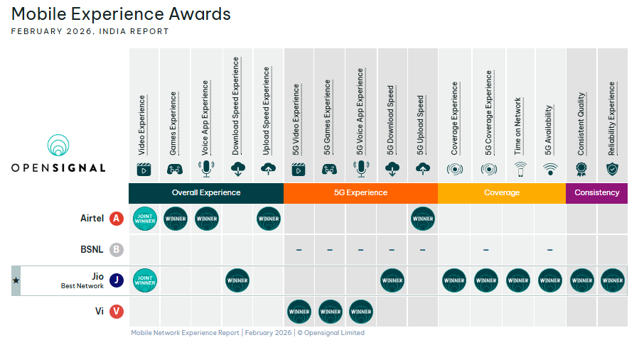Image resolution: width=644 pixels, height=345 pixels.
Task: Click Jio's Winner badge for Download Speed Experience
Action: click(237, 280)
